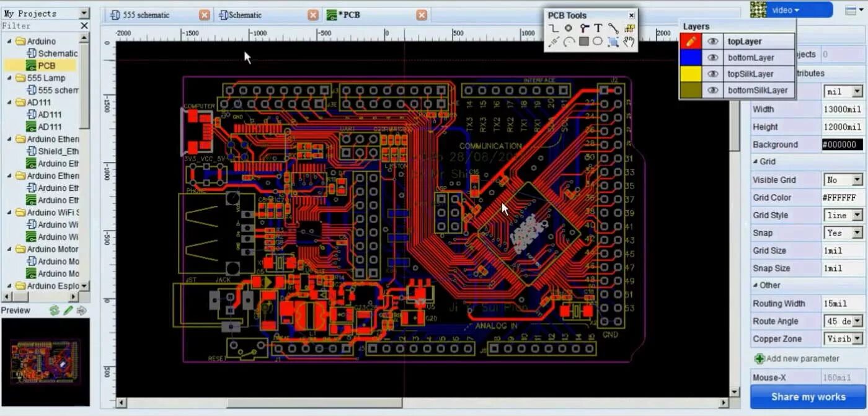Click the refresh icon in the Preview panel
The height and width of the screenshot is (416, 868).
click(55, 311)
